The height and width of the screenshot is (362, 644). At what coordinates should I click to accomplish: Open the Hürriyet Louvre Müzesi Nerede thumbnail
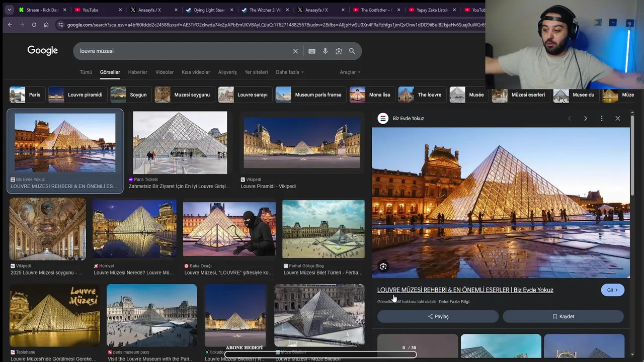[x=134, y=229]
